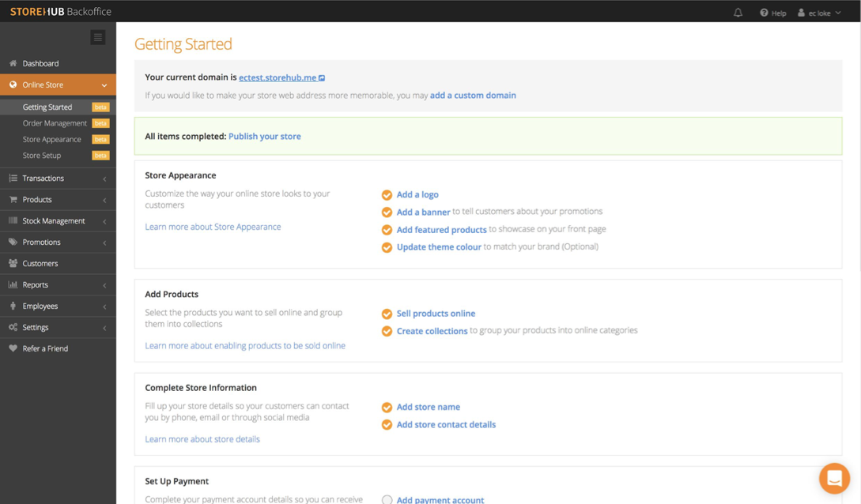Click the Update theme colour link
Image resolution: width=861 pixels, height=504 pixels.
(x=439, y=246)
